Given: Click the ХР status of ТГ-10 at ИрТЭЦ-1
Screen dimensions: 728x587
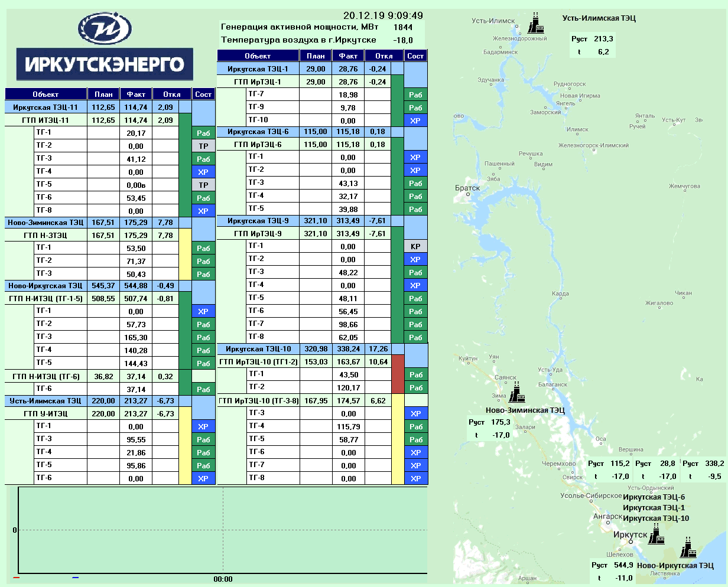Looking at the screenshot, I should 415,120.
